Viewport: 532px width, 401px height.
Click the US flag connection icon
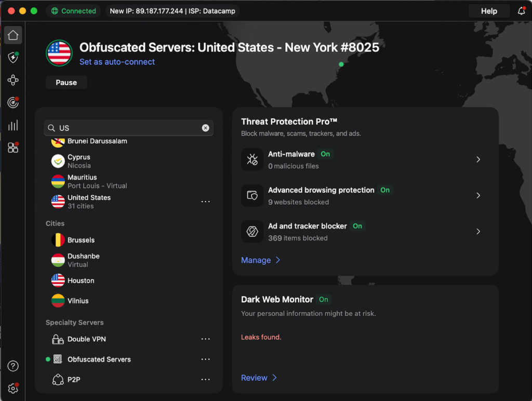click(59, 54)
